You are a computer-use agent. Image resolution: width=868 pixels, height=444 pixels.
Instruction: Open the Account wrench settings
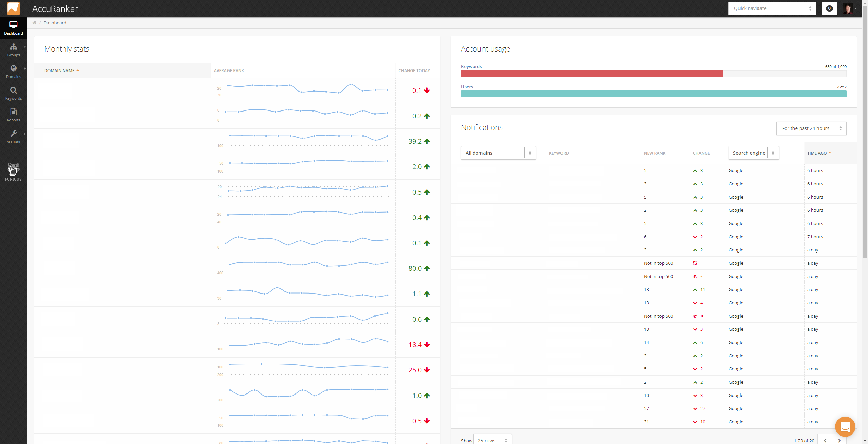[x=14, y=137]
